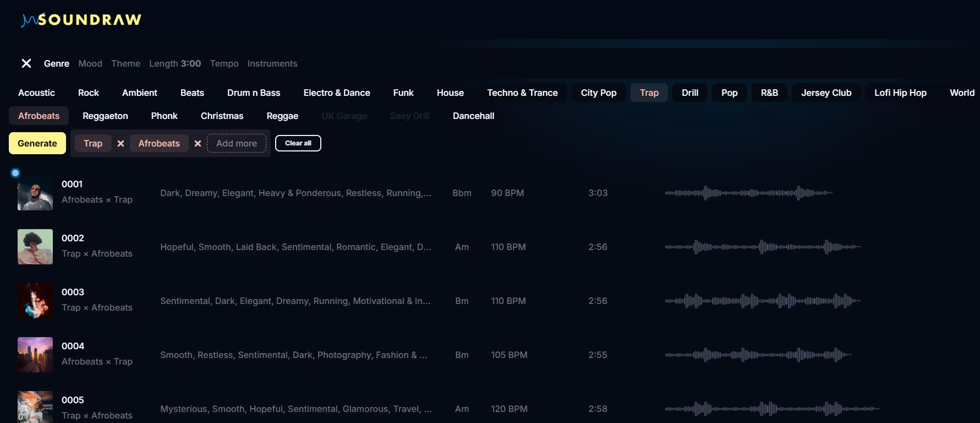Screen dimensions: 980x423
Task: Click the Add more field
Action: tap(237, 143)
